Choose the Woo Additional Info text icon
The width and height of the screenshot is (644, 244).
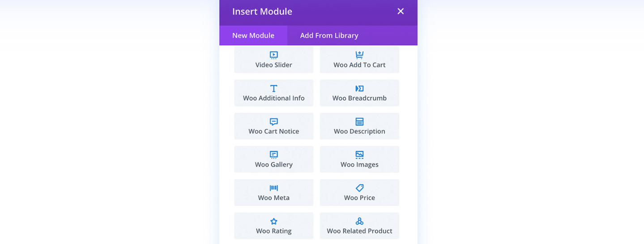pos(274,88)
